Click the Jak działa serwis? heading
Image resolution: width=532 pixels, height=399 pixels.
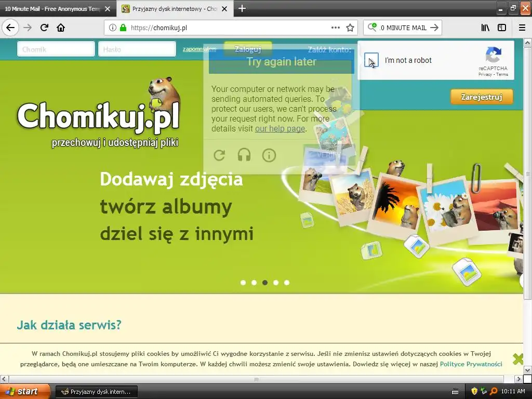click(x=69, y=325)
